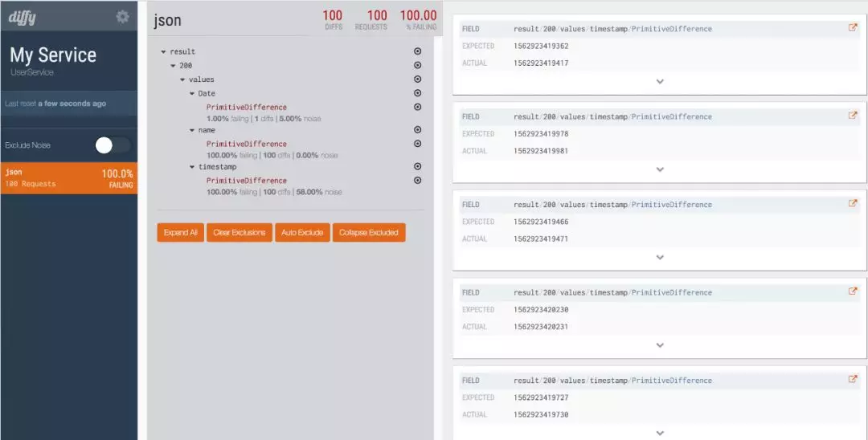The image size is (868, 440).
Task: Toggle exclusion circle for the name row
Action: point(418,129)
